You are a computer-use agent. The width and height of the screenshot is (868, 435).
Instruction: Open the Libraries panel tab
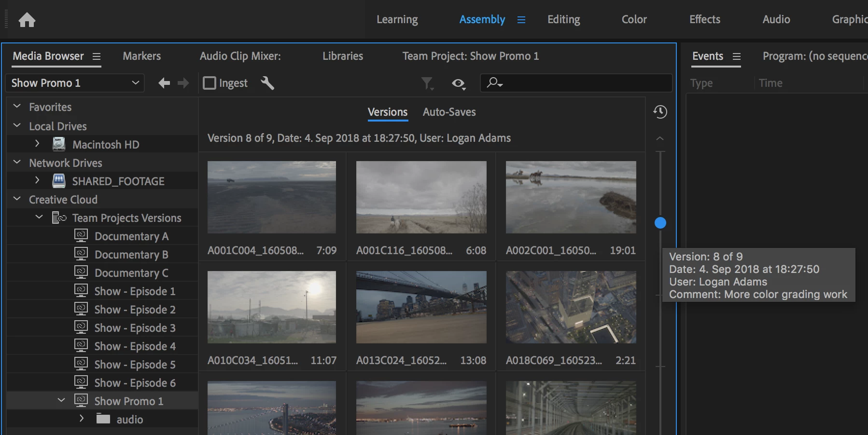pos(343,56)
